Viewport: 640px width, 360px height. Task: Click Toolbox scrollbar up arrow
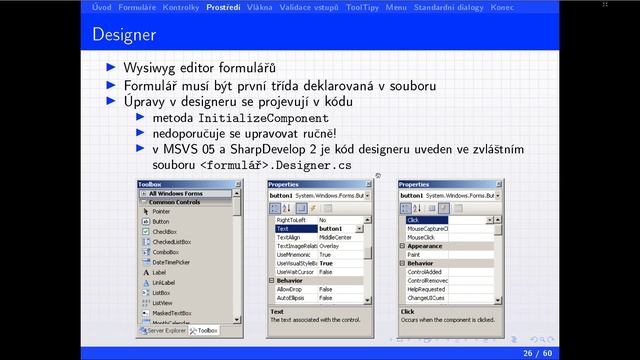[x=237, y=193]
